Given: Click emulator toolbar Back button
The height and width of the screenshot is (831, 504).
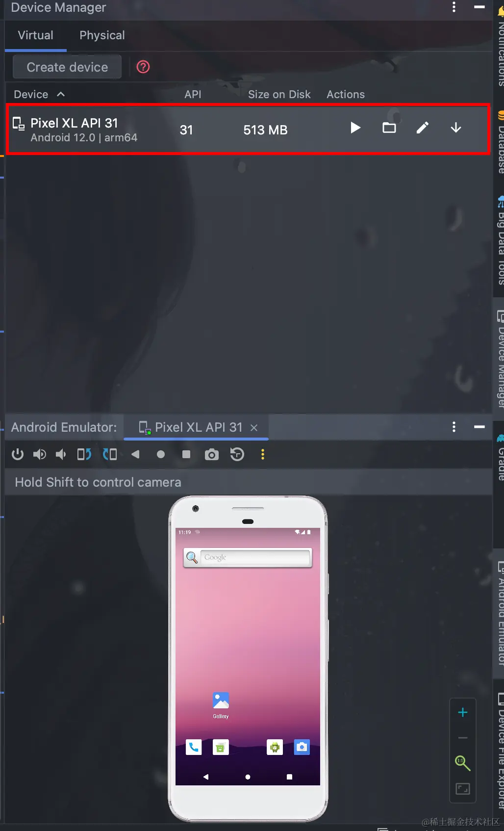Looking at the screenshot, I should pos(135,455).
